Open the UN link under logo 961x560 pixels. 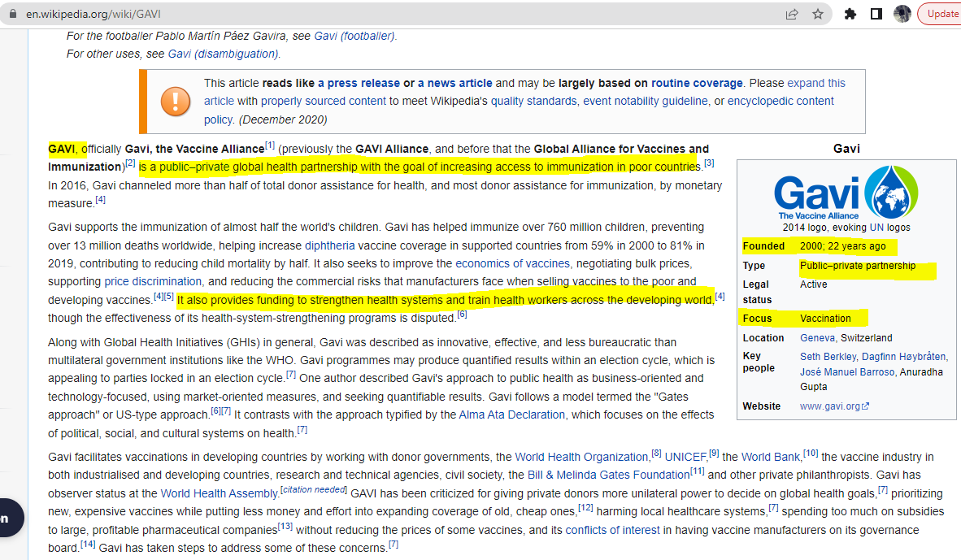pyautogui.click(x=876, y=228)
